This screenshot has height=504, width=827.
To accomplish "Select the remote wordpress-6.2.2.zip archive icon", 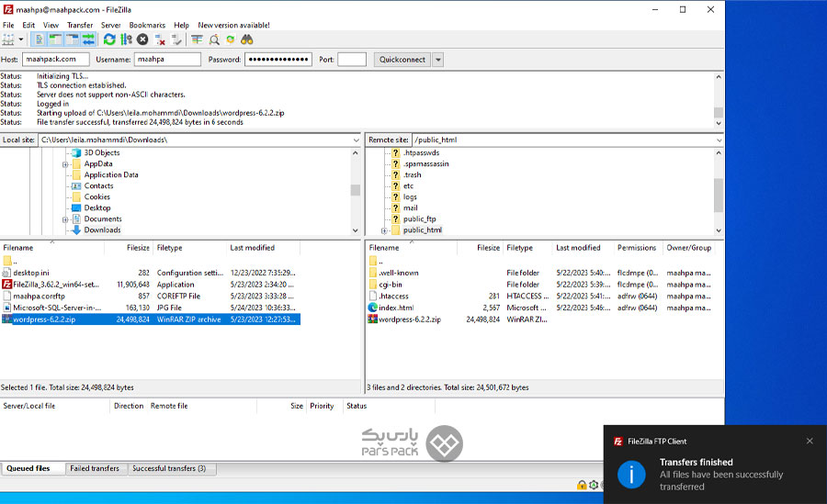I will pos(373,319).
